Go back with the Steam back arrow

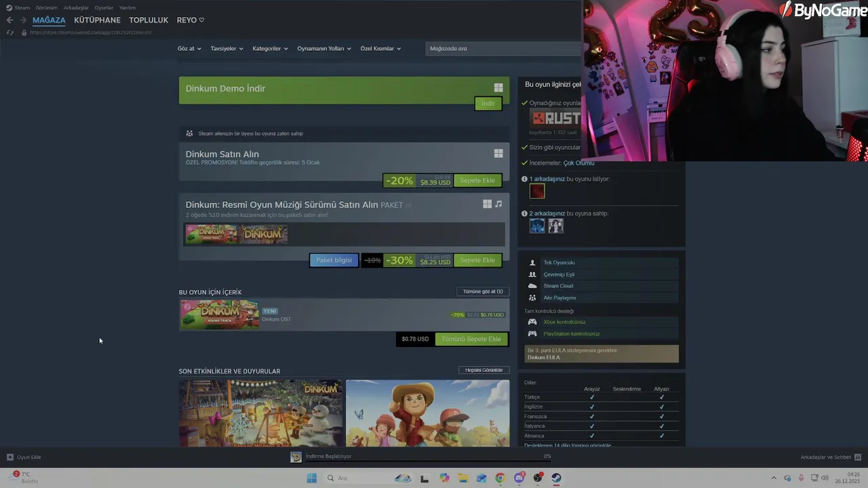(x=9, y=20)
